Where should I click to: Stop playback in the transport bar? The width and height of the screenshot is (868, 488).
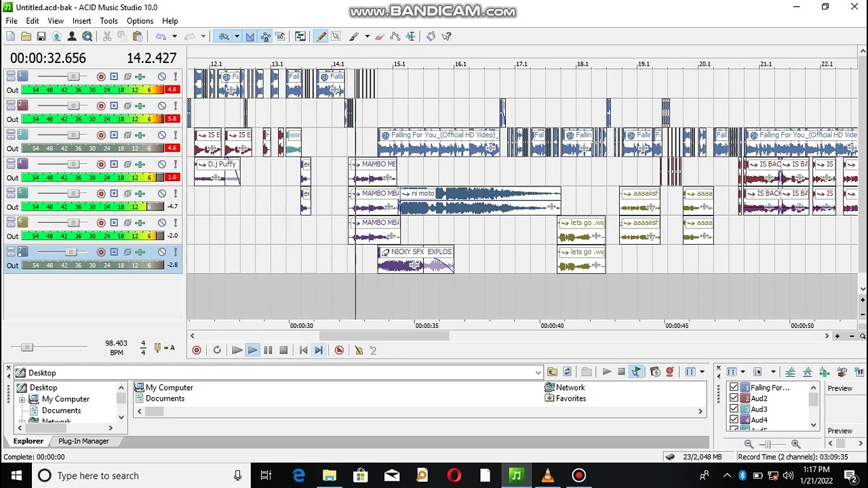(x=283, y=350)
